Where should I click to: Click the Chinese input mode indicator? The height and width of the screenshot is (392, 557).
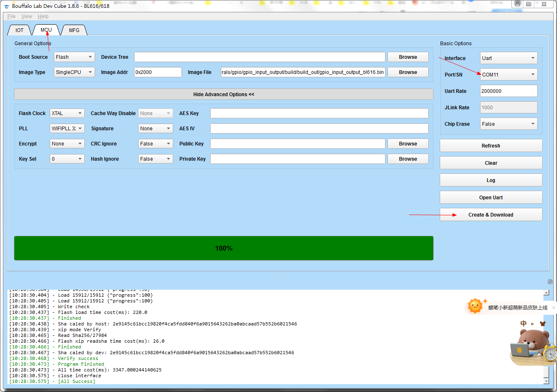pyautogui.click(x=523, y=323)
